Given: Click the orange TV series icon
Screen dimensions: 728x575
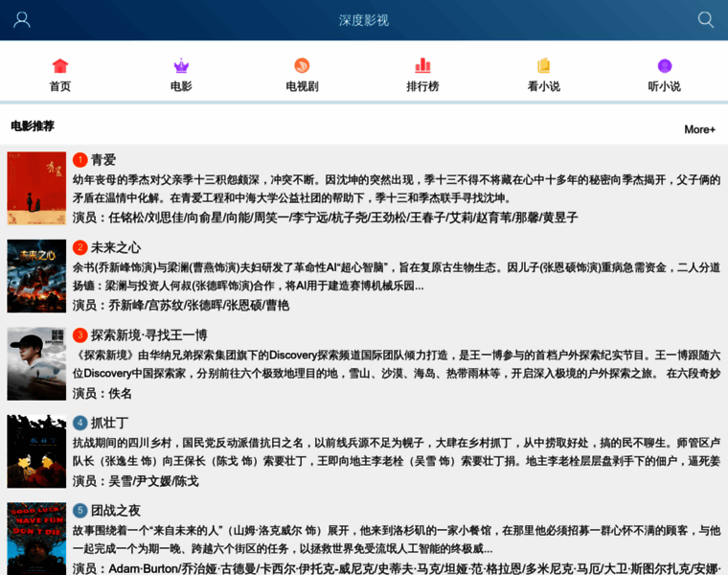Looking at the screenshot, I should coord(303,65).
